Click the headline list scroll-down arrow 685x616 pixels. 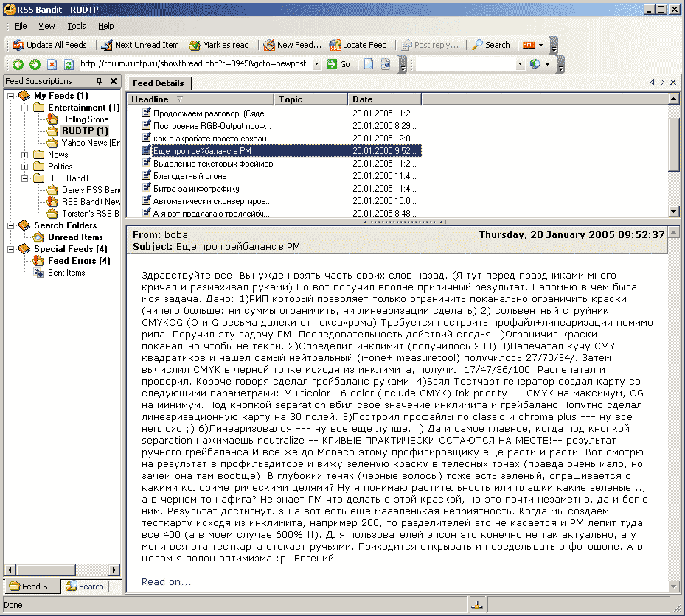[x=674, y=211]
